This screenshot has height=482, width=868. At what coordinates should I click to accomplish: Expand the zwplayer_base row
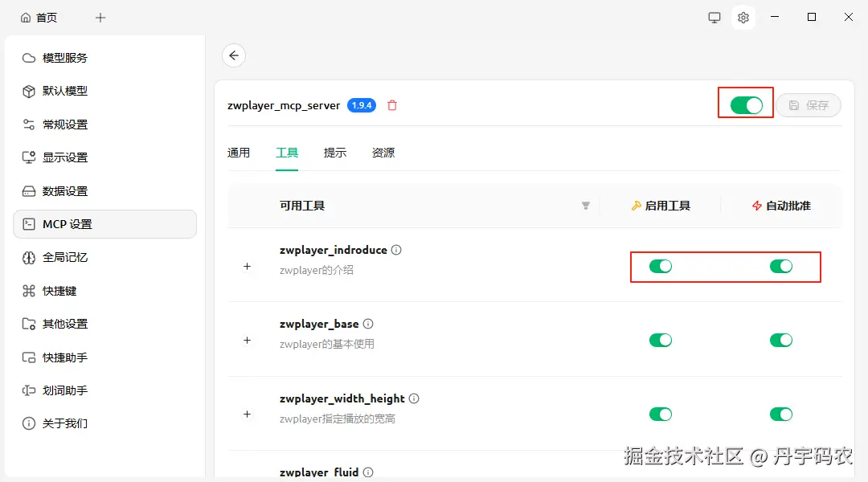point(247,341)
